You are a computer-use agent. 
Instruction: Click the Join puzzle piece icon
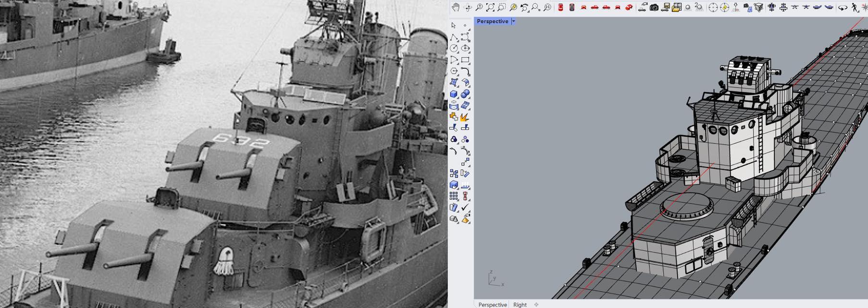(454, 117)
